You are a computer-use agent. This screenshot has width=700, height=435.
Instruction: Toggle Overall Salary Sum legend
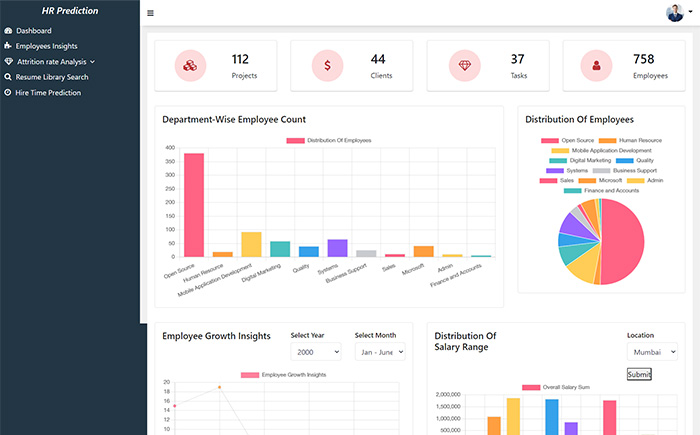pos(556,387)
